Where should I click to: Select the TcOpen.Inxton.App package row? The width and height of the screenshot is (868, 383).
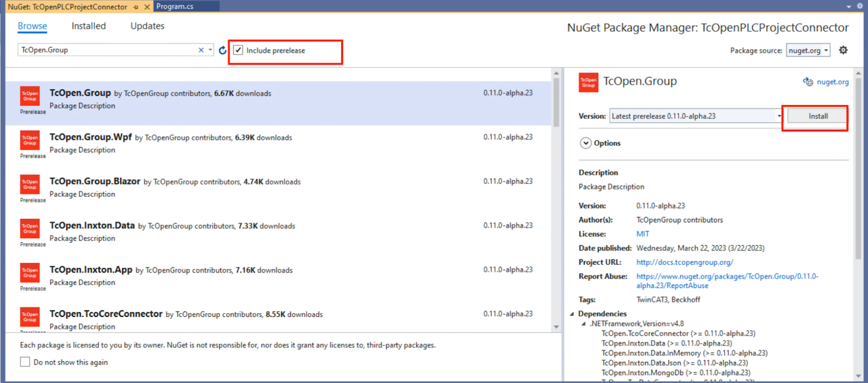278,280
